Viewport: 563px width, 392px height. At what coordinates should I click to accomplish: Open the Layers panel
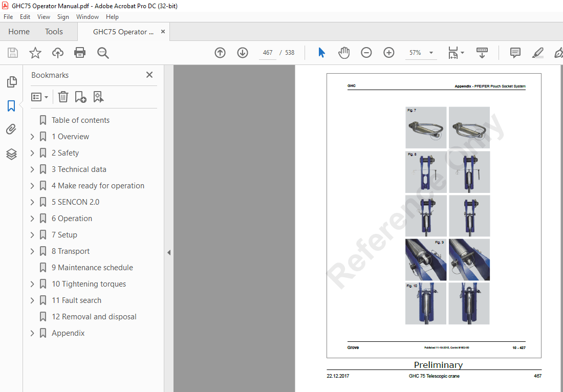[x=11, y=154]
